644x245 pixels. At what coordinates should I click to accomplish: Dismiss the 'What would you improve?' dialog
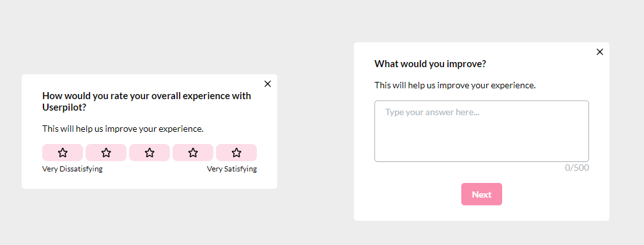click(x=600, y=52)
